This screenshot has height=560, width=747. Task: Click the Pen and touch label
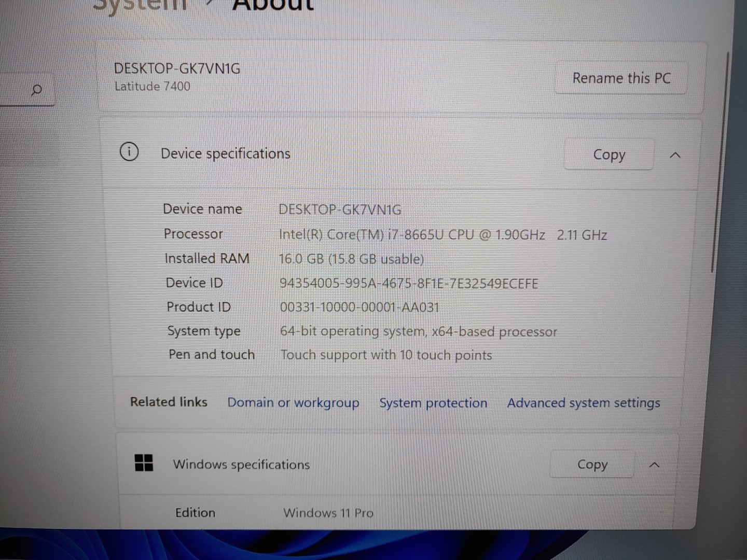pyautogui.click(x=212, y=355)
